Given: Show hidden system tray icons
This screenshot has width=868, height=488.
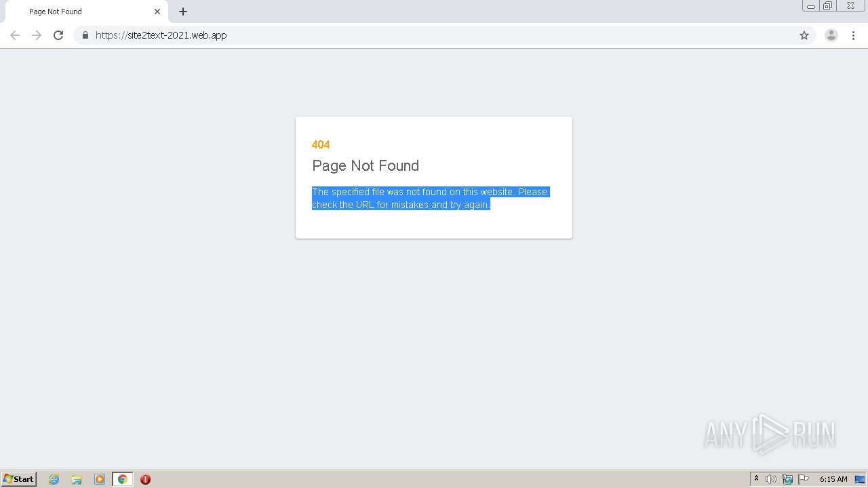Looking at the screenshot, I should click(x=757, y=479).
